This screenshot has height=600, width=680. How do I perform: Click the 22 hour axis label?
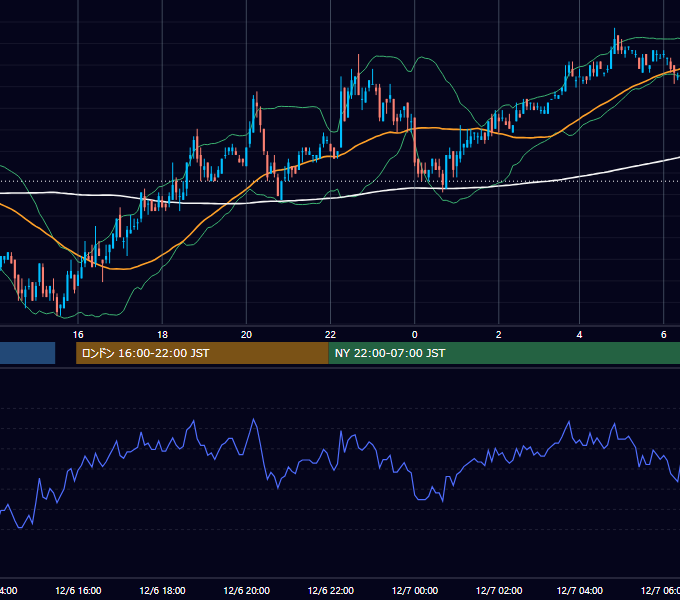(x=330, y=335)
